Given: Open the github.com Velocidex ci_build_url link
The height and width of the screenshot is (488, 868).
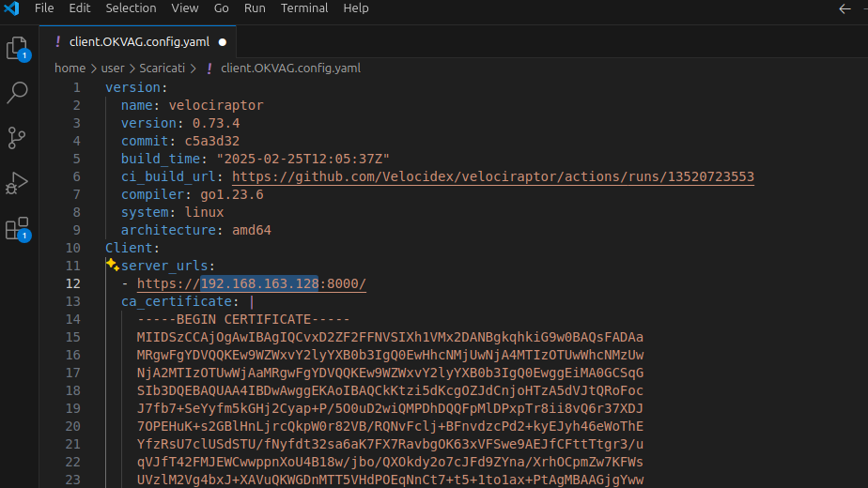Looking at the screenshot, I should [492, 176].
